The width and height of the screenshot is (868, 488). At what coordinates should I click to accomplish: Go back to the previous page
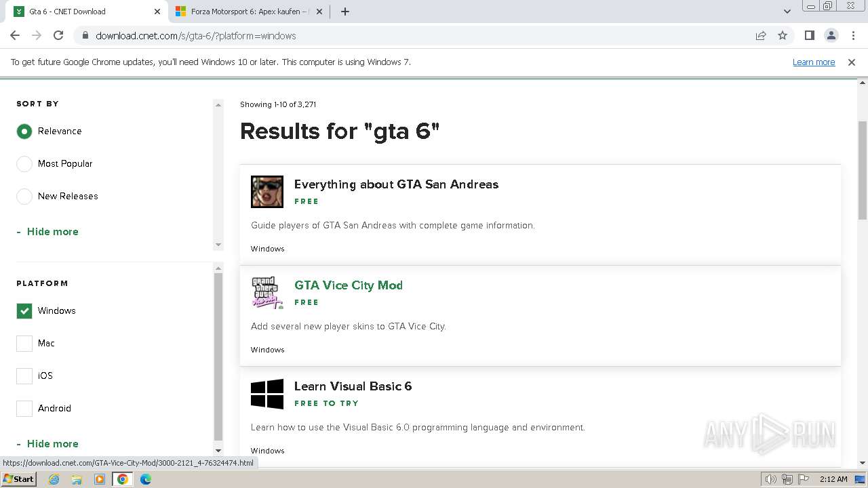pyautogui.click(x=15, y=35)
